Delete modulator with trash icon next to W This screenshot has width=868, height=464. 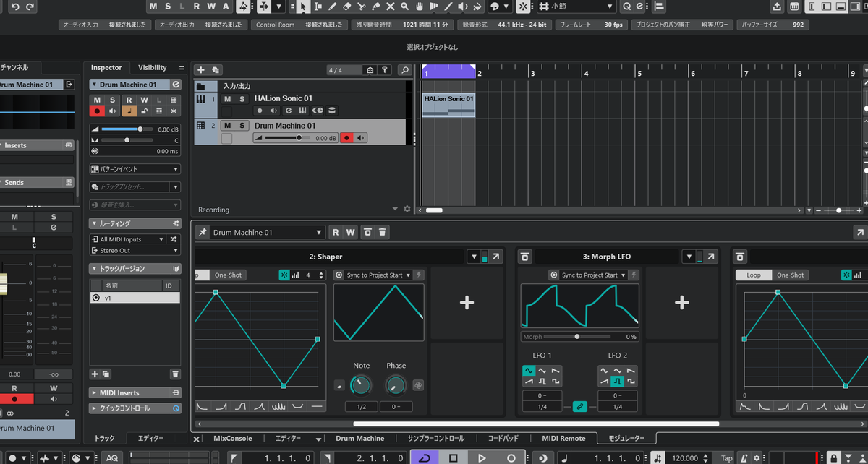383,232
